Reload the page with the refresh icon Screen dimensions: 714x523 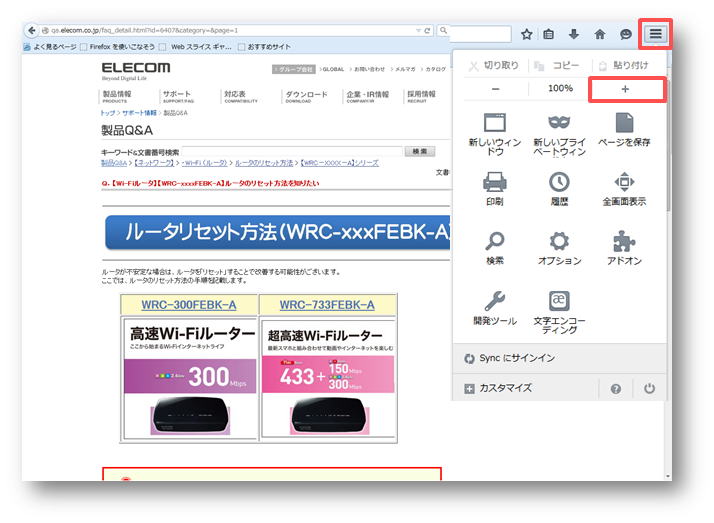427,30
